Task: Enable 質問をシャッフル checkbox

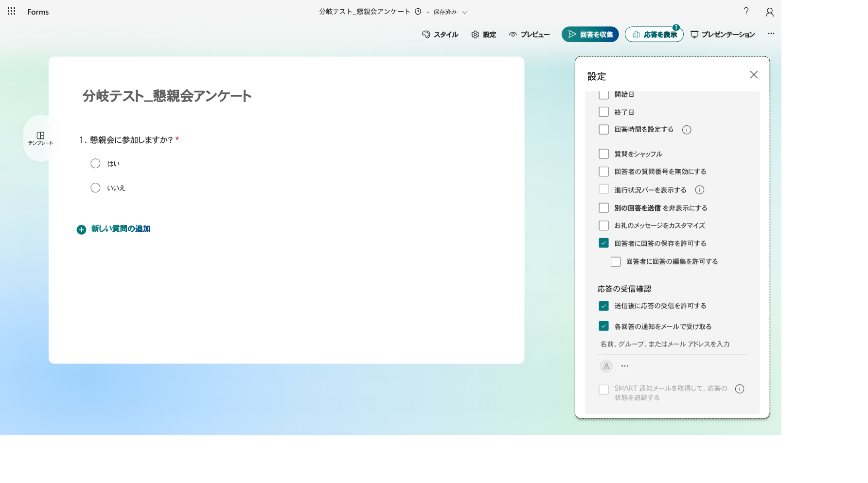Action: pos(603,154)
